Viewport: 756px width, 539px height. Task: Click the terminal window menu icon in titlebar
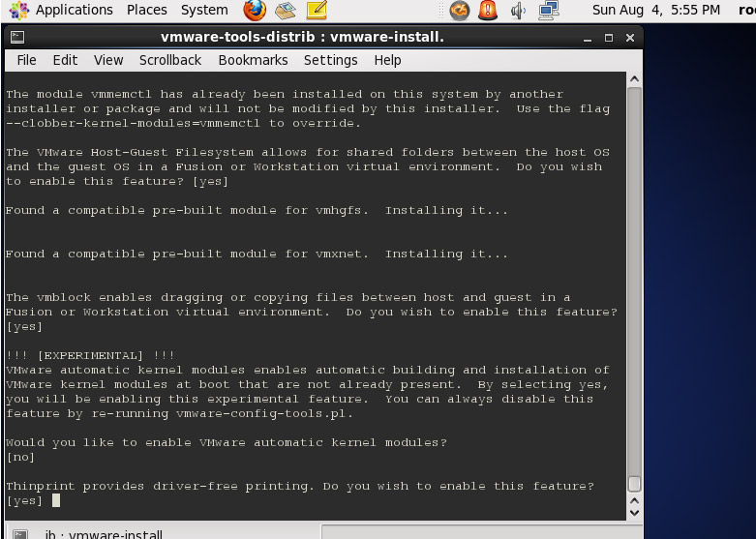pos(17,37)
